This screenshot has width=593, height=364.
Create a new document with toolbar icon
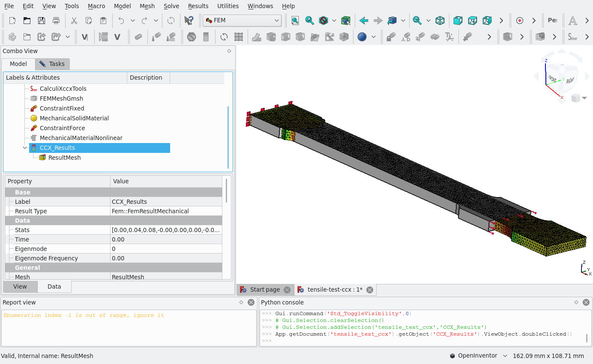[12, 20]
